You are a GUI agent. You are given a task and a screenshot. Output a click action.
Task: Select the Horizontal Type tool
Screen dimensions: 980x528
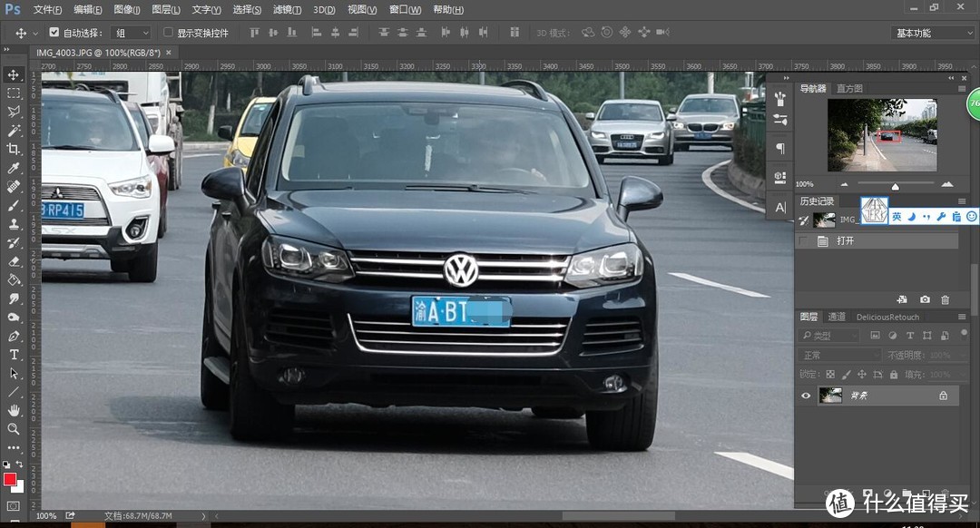click(x=13, y=355)
